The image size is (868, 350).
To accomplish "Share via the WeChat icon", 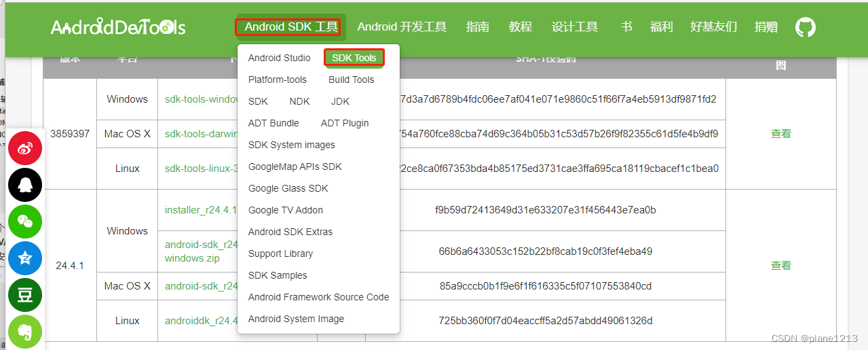I will click(25, 222).
